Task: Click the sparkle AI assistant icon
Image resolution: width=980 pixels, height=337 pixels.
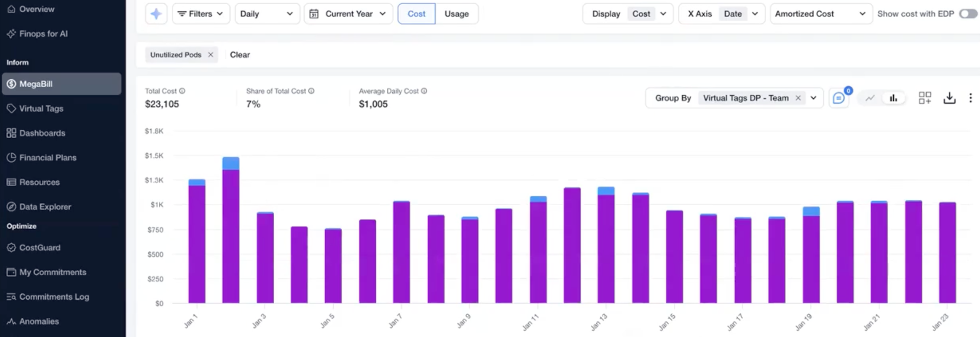Action: [x=156, y=14]
